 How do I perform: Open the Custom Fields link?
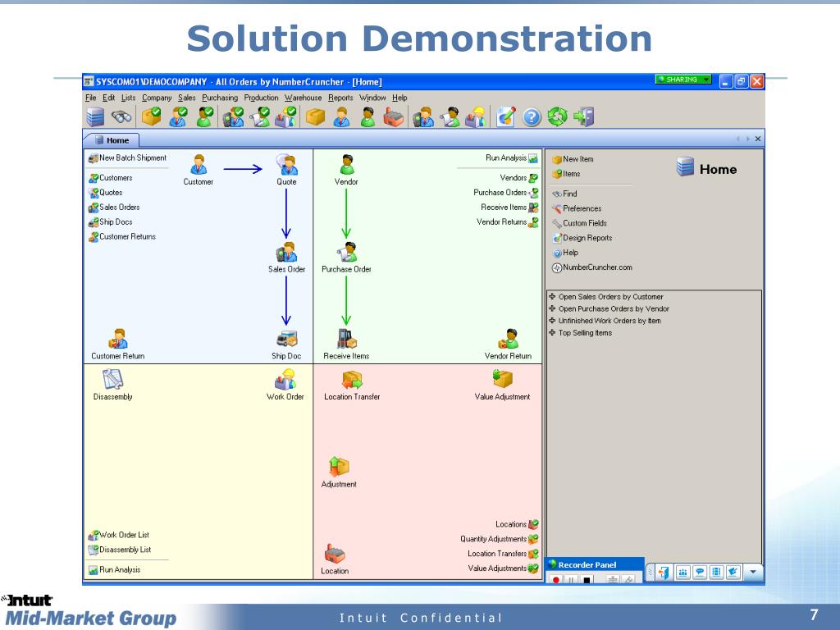click(579, 223)
